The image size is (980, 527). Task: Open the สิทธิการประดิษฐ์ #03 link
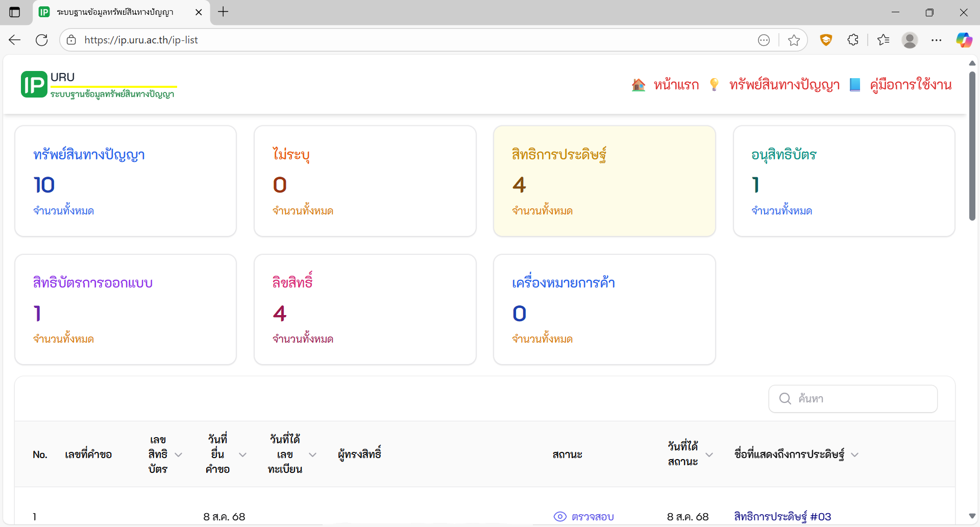782,516
